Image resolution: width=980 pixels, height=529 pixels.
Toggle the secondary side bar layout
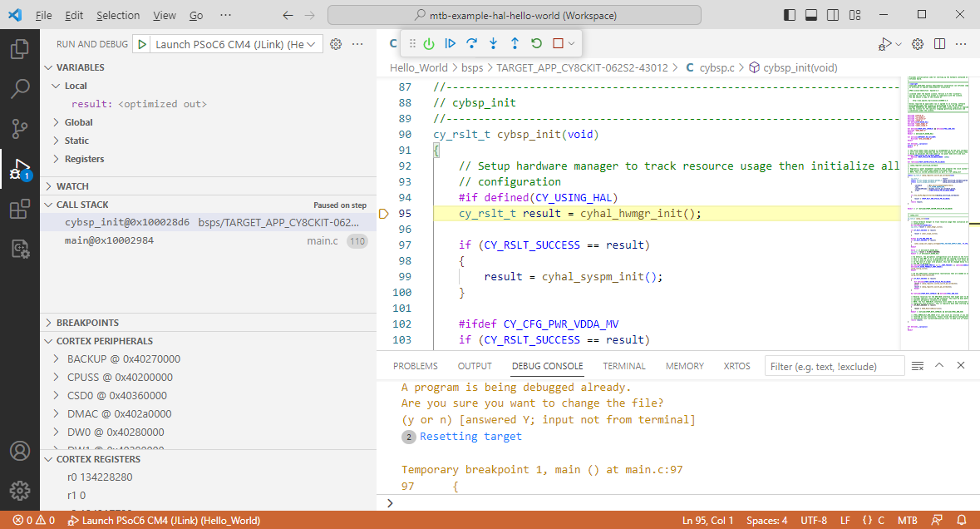(x=833, y=15)
